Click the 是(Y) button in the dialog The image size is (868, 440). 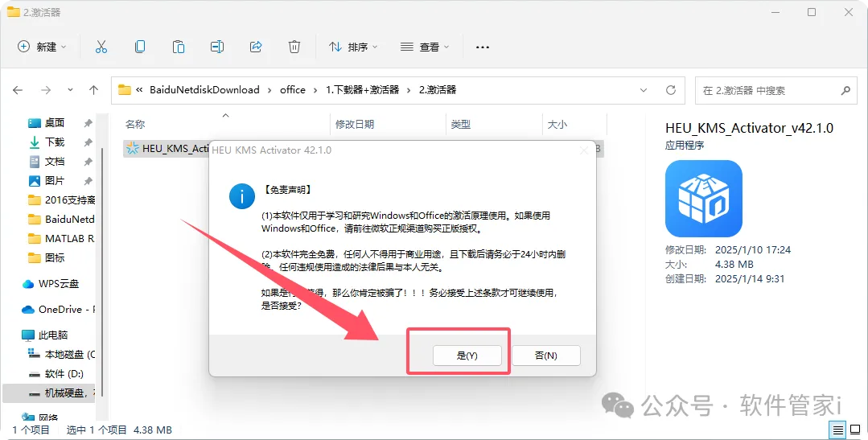(467, 356)
